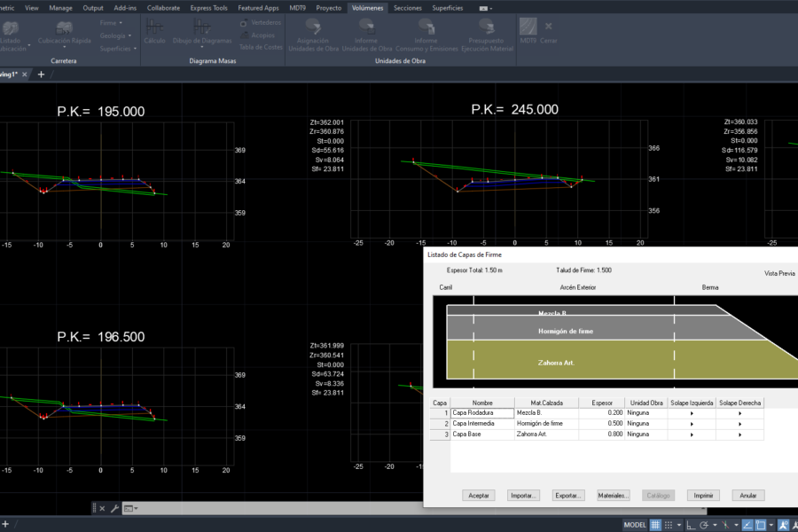Open the Superficies ribbon tab
The width and height of the screenshot is (798, 532).
pyautogui.click(x=448, y=8)
